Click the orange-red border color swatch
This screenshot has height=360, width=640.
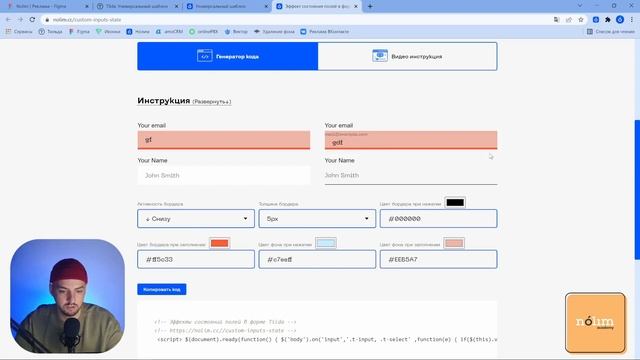pyautogui.click(x=220, y=243)
